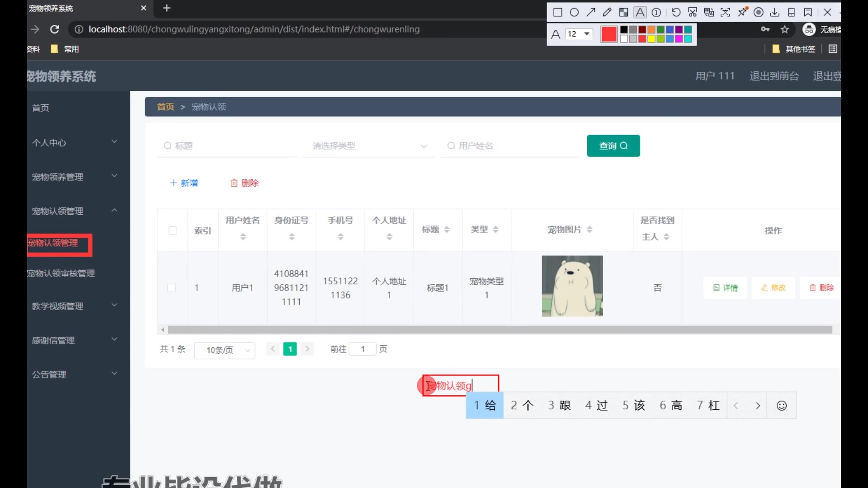Reload the page in browser

55,29
